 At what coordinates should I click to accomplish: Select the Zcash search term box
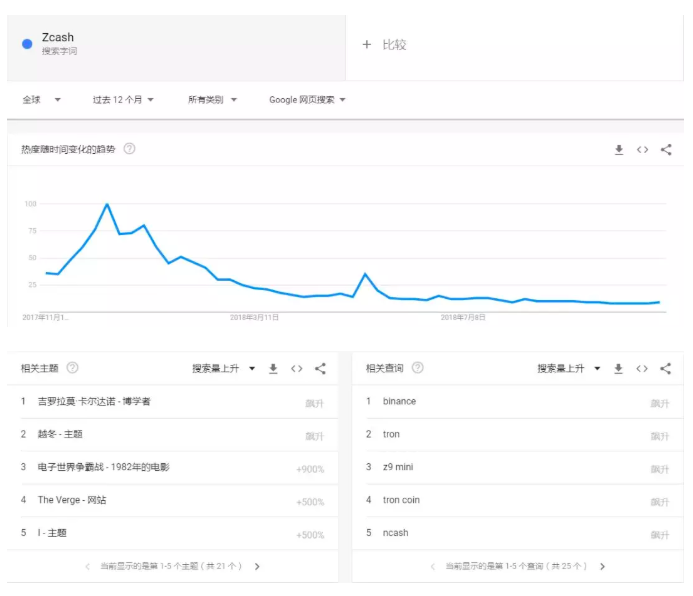(x=176, y=48)
